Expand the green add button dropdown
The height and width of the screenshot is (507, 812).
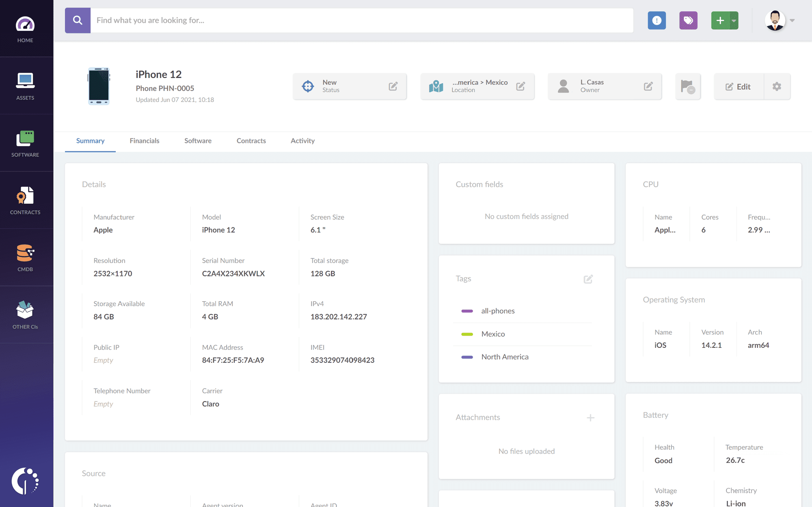point(733,20)
